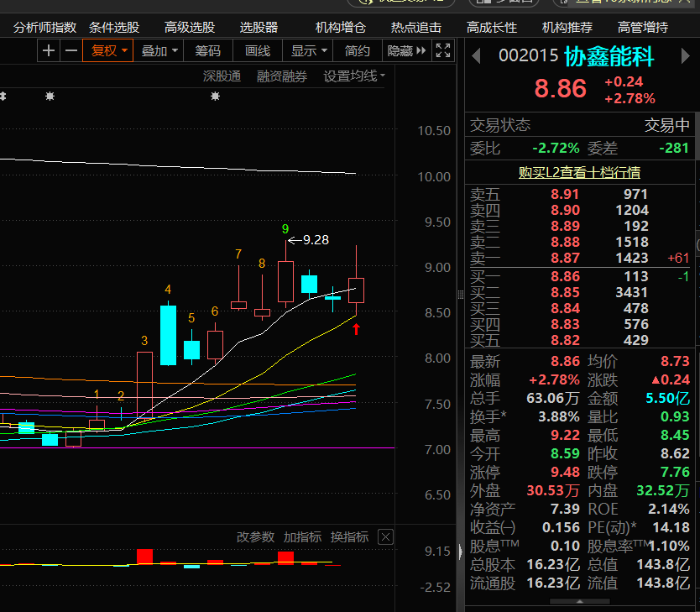Toggle fullscreen chart icon

[x=443, y=51]
